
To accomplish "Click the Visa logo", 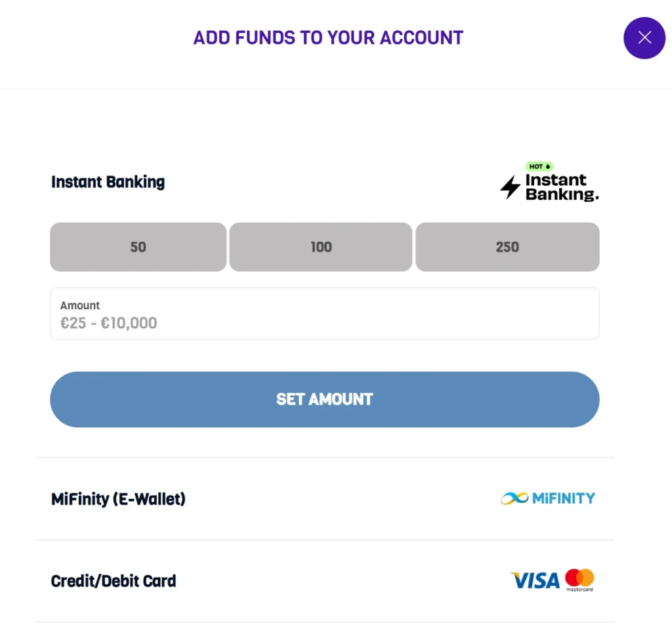I will 535,580.
